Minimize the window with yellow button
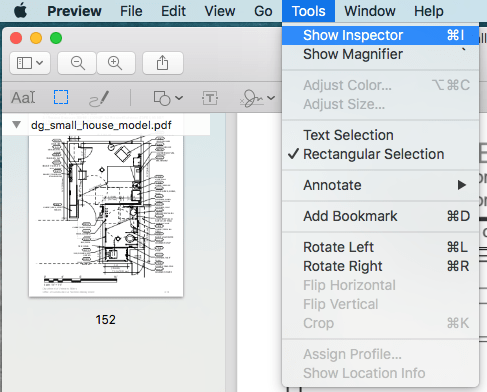 (36, 38)
